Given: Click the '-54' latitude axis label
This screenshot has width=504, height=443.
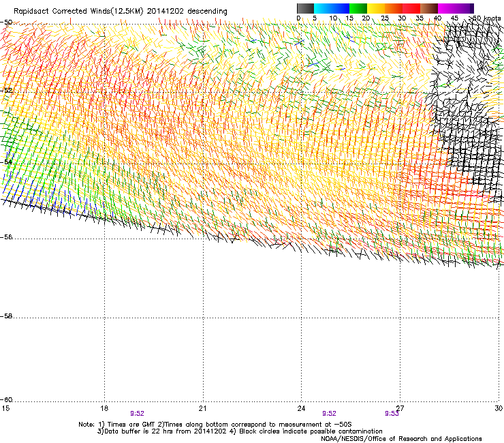Looking at the screenshot, I should pos(6,162).
